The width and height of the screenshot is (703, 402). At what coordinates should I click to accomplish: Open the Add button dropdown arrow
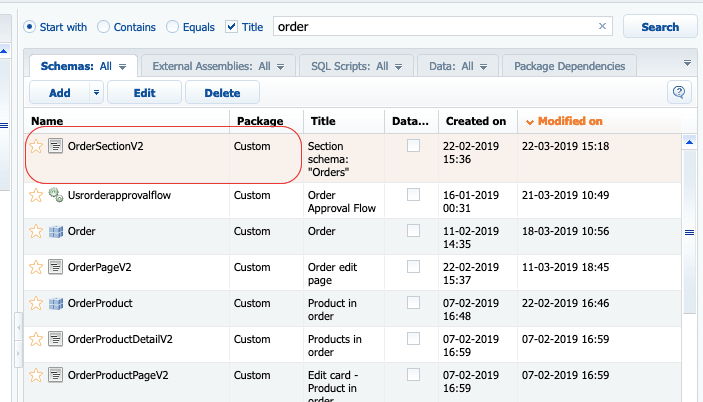[96, 93]
